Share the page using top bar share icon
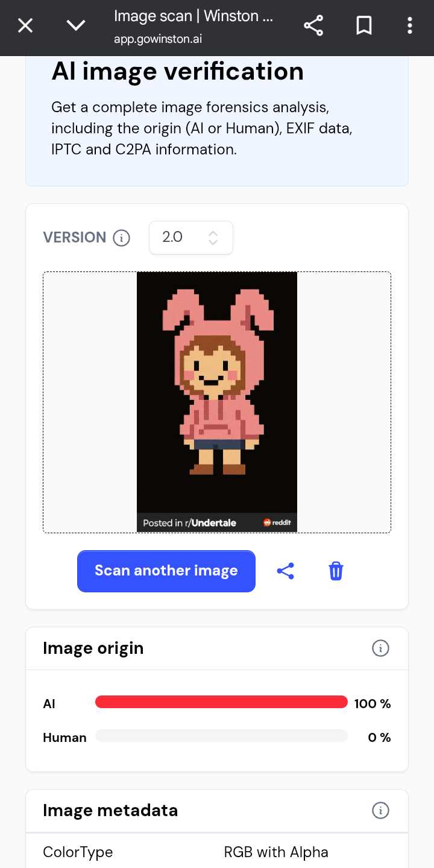This screenshot has width=434, height=868. pos(313,25)
